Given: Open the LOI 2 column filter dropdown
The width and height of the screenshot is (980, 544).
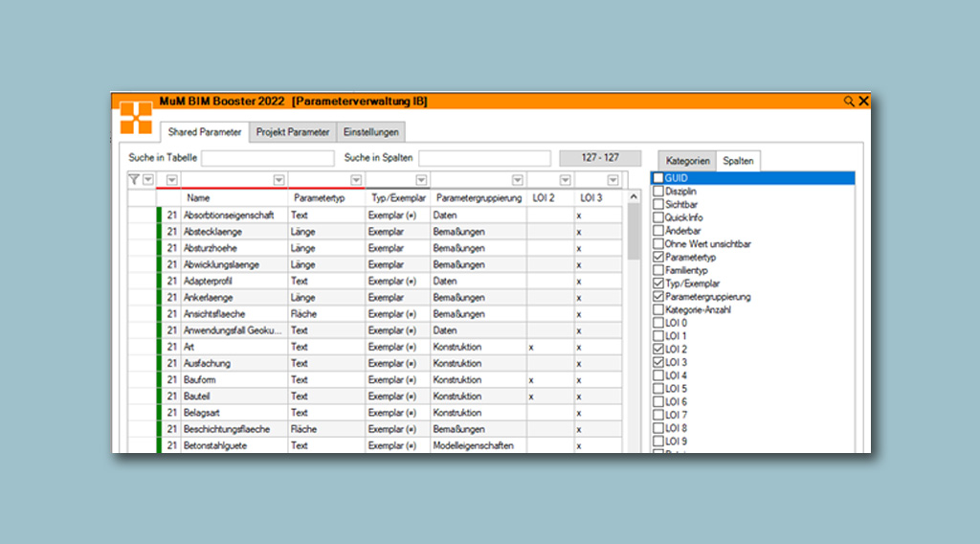Looking at the screenshot, I should pyautogui.click(x=565, y=180).
